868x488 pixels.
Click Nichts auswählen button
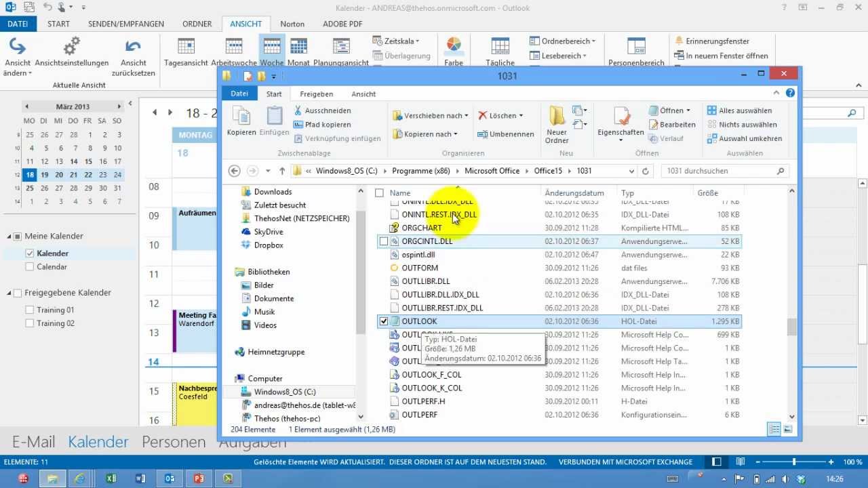[x=742, y=125]
